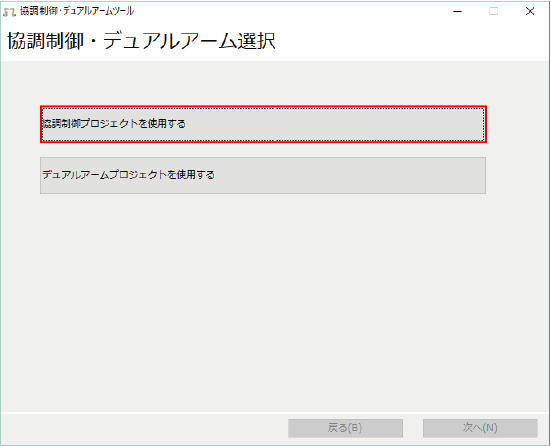Viewport: 551px width, 446px height.
Task: Click the white header band beside the heading
Action: 411,41
